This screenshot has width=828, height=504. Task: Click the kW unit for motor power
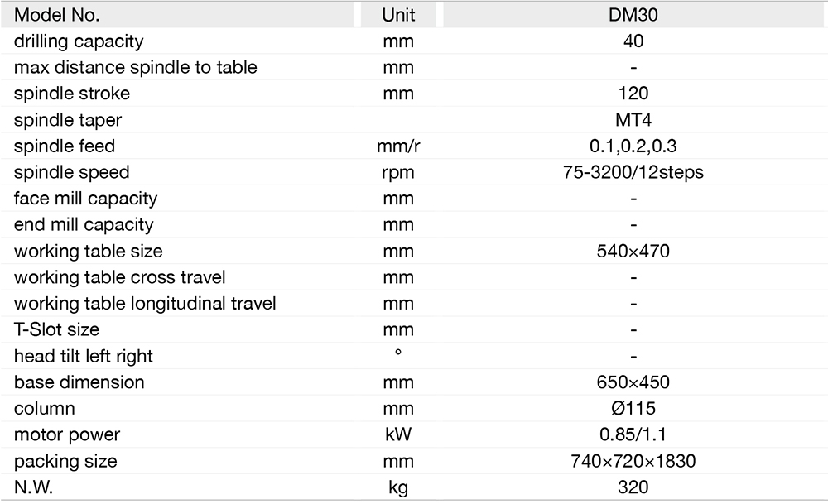398,435
